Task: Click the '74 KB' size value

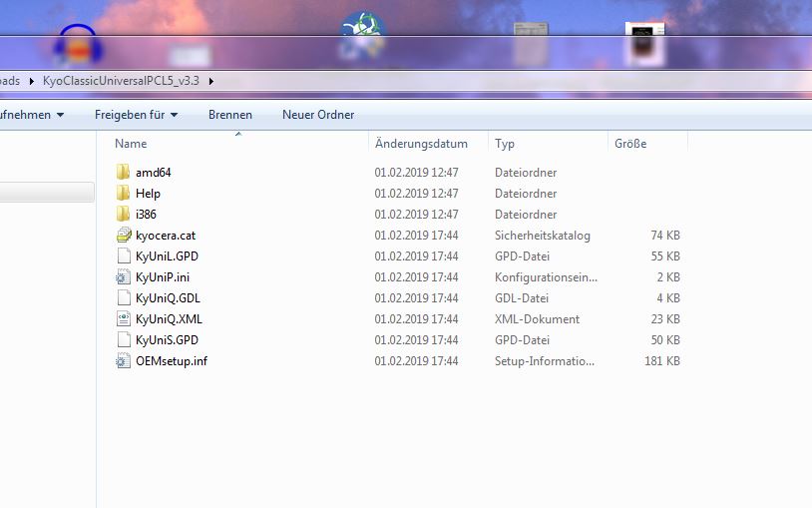Action: [665, 236]
